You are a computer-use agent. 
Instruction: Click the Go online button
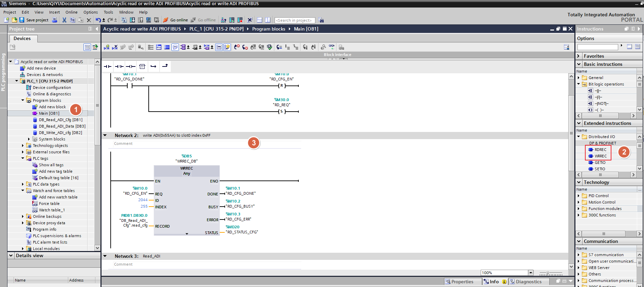(176, 20)
